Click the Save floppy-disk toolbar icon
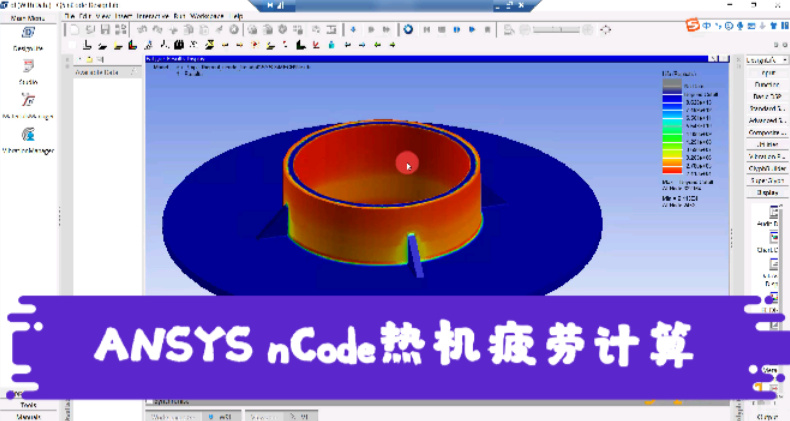This screenshot has height=421, width=790. 105,30
